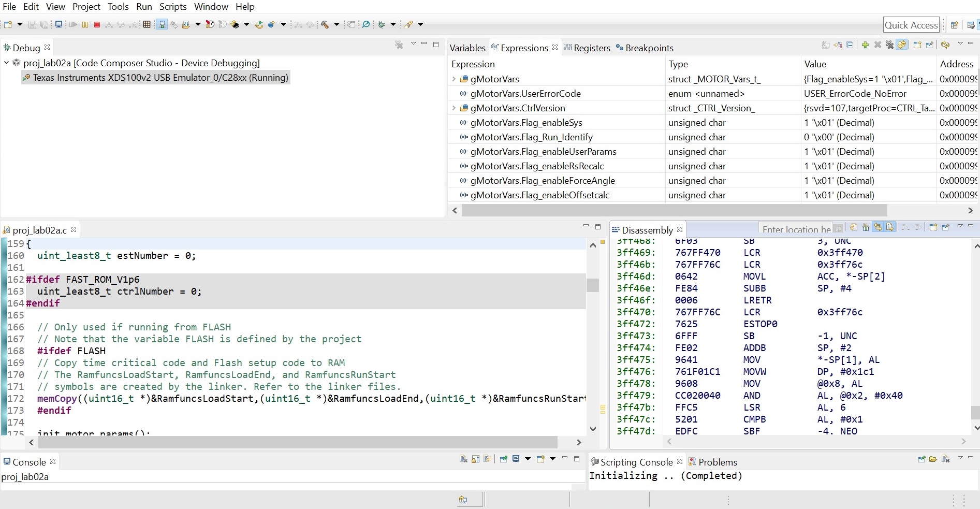
Task: Open the File menu
Action: [9, 6]
